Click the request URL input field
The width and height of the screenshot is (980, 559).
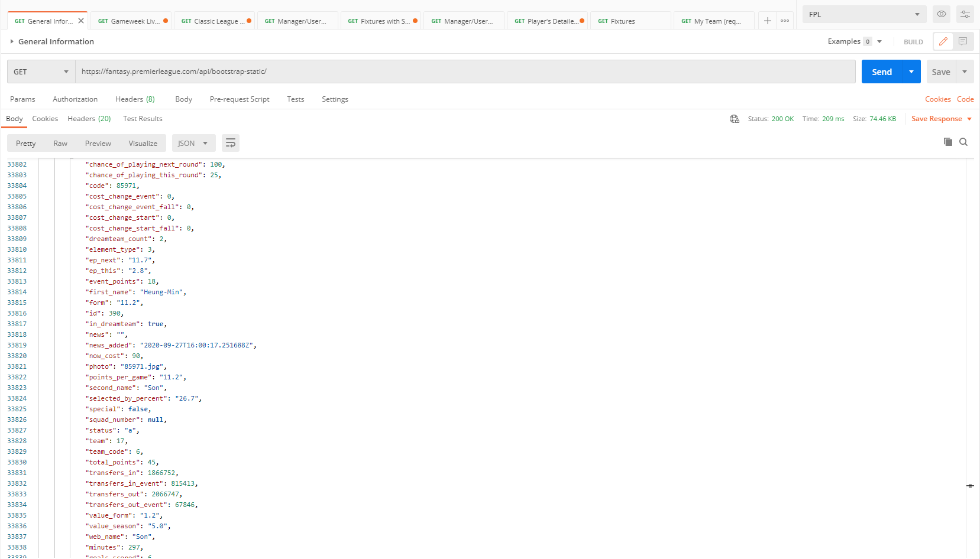tap(465, 71)
